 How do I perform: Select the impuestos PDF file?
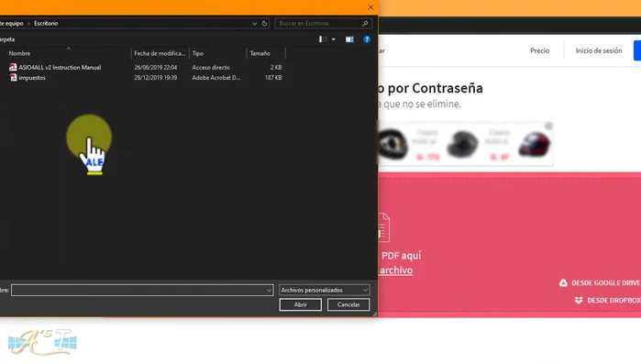32,78
